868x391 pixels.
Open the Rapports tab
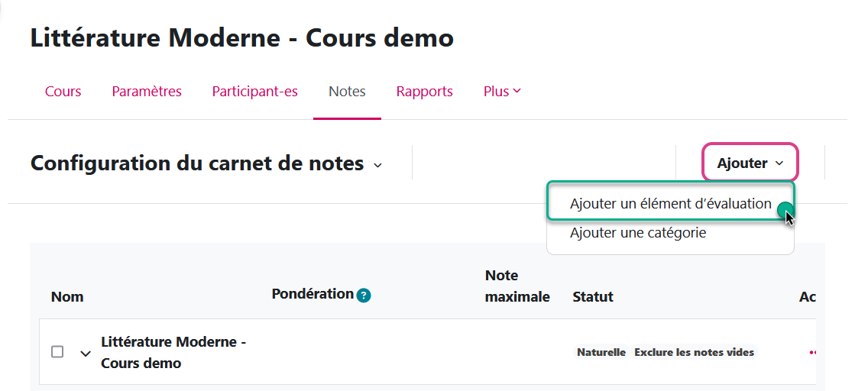424,92
